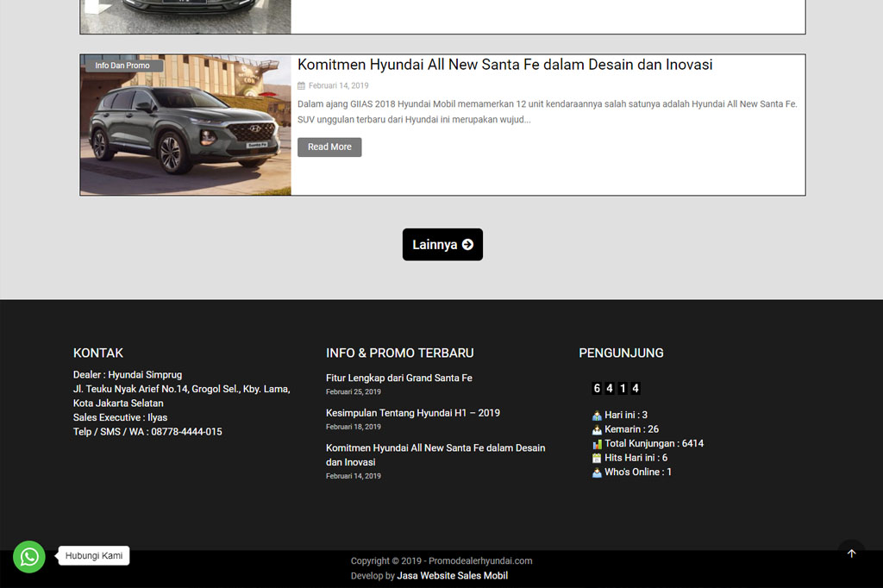Image resolution: width=883 pixels, height=588 pixels.
Task: Click the Hits Hari ini icon
Action: [597, 458]
